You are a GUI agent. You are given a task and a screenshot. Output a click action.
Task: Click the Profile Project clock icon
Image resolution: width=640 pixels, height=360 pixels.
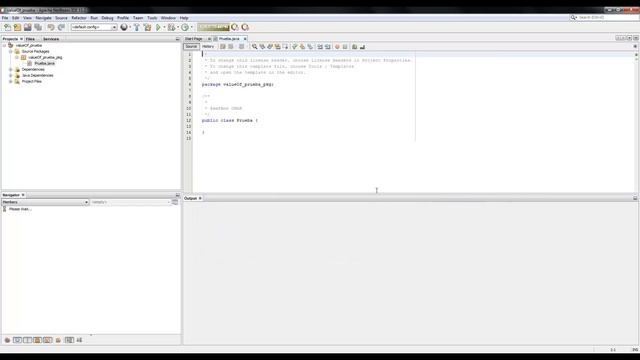[x=185, y=27]
